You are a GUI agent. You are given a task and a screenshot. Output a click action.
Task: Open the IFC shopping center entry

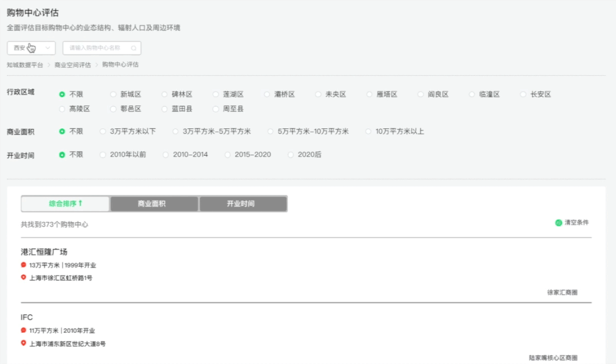pos(27,317)
